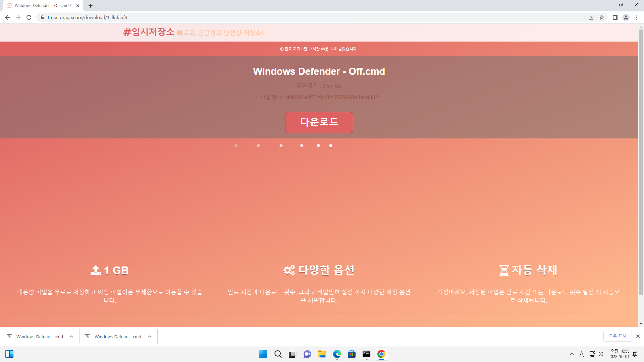This screenshot has width=644, height=362.
Task: Expand options for the first downloaded file
Action: point(71,337)
